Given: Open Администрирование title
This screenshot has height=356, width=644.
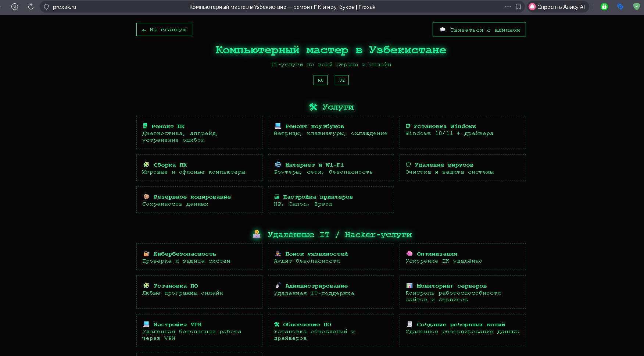Looking at the screenshot, I should [x=316, y=286].
